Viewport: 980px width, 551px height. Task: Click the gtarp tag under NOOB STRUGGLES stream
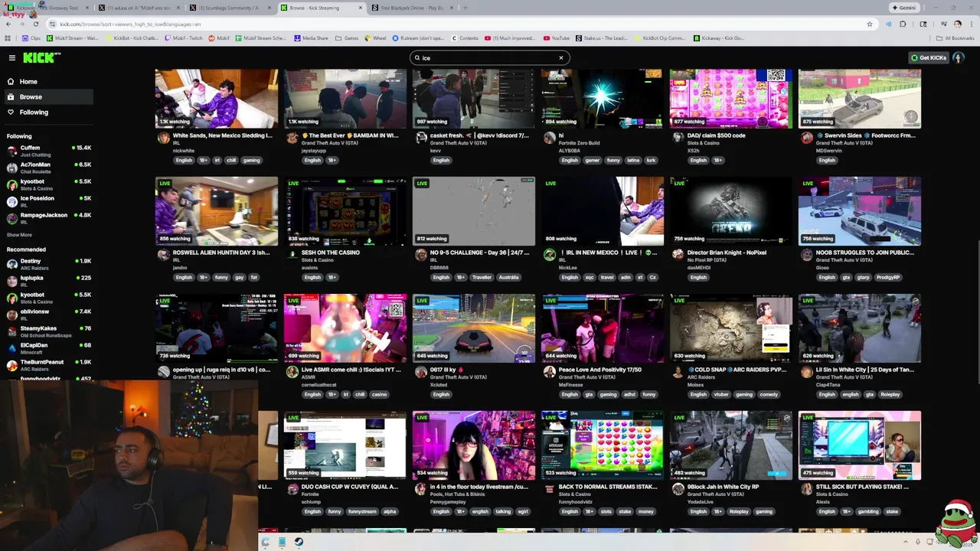pyautogui.click(x=861, y=278)
